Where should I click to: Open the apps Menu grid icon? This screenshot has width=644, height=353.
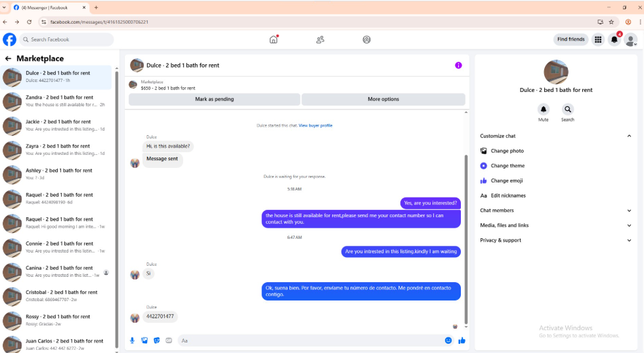pos(598,39)
